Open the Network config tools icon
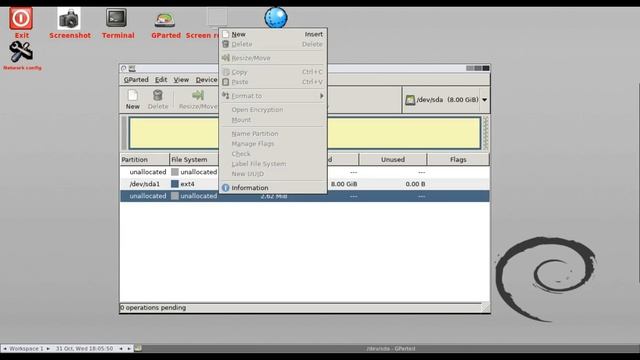Viewport: 640px width, 360px height. pyautogui.click(x=21, y=52)
